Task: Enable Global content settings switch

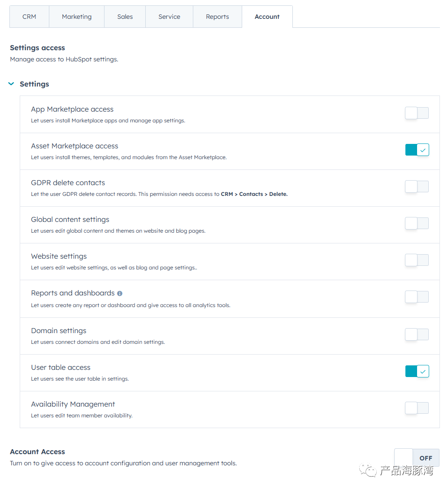Action: (x=417, y=223)
